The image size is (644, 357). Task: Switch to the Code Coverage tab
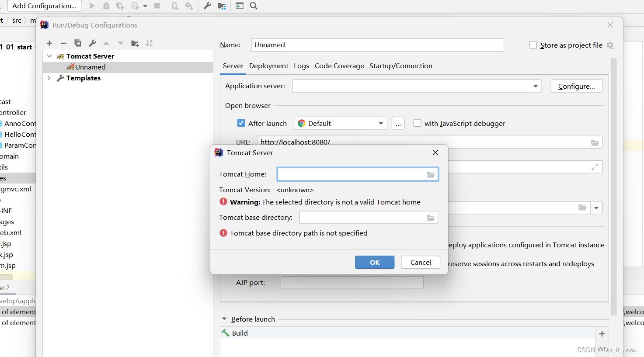click(x=339, y=66)
